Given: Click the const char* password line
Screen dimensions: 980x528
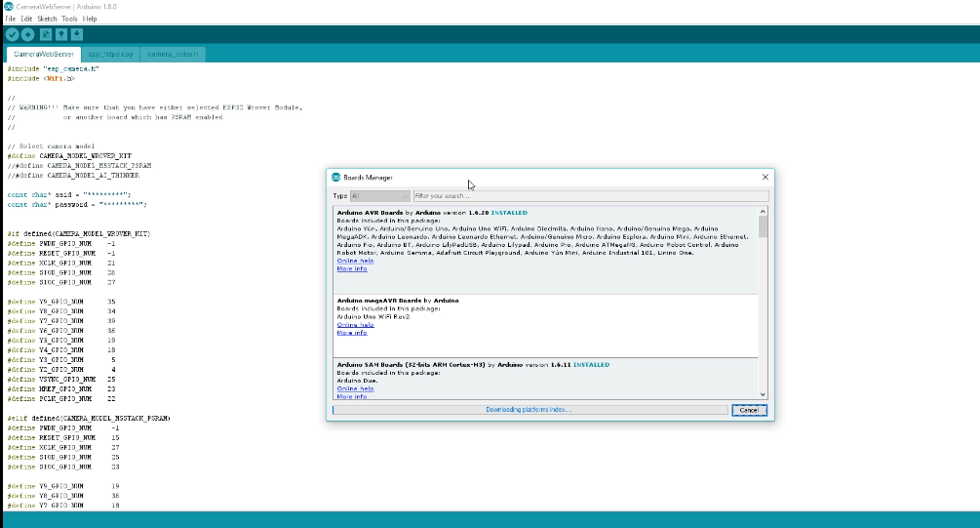Looking at the screenshot, I should tap(77, 205).
